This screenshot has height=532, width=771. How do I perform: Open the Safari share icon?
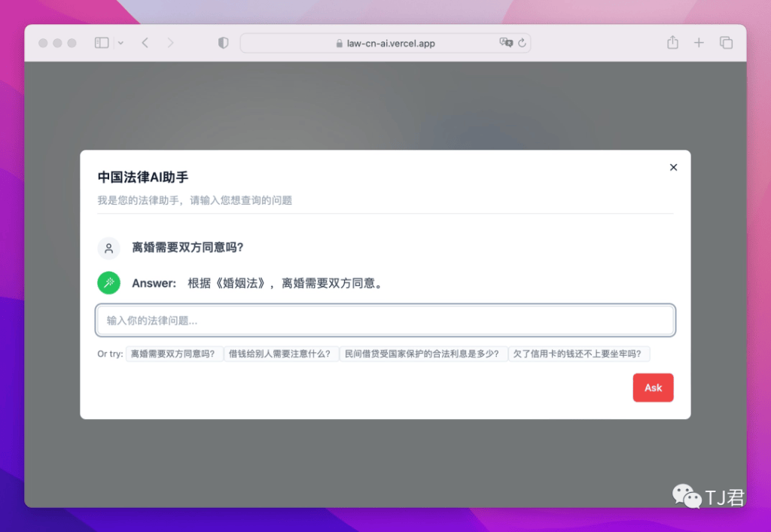tap(672, 44)
